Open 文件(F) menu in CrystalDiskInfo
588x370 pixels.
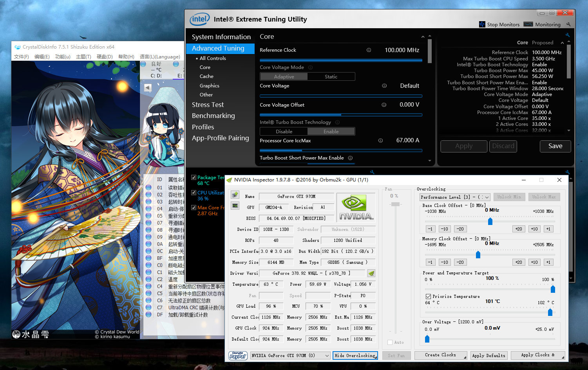click(x=21, y=57)
